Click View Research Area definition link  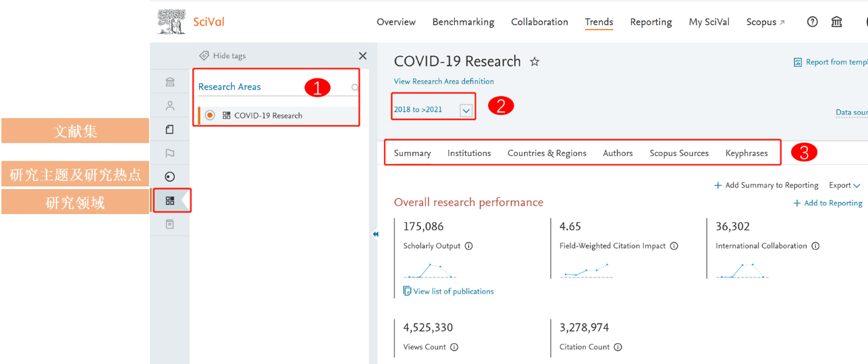click(443, 82)
